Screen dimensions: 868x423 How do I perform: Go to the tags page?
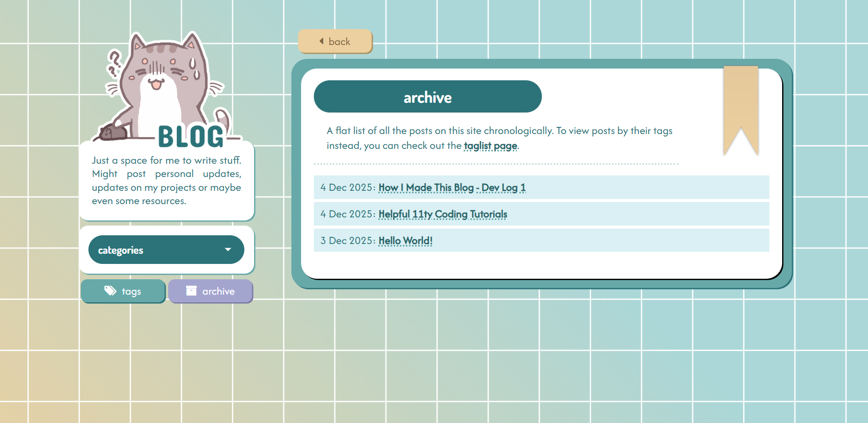[x=123, y=291]
